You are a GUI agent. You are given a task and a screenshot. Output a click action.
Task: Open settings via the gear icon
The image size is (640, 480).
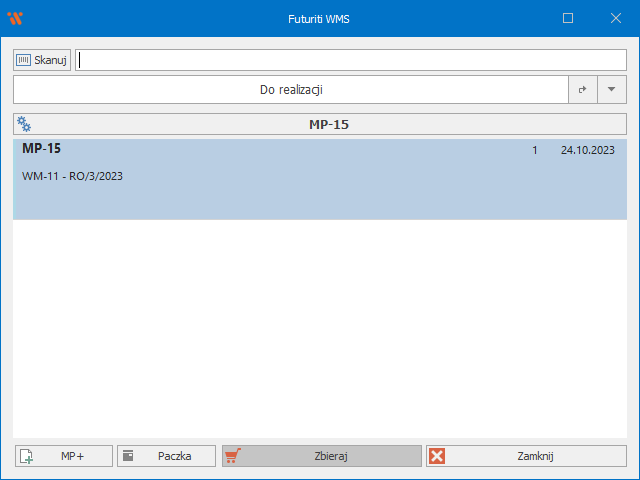24,125
